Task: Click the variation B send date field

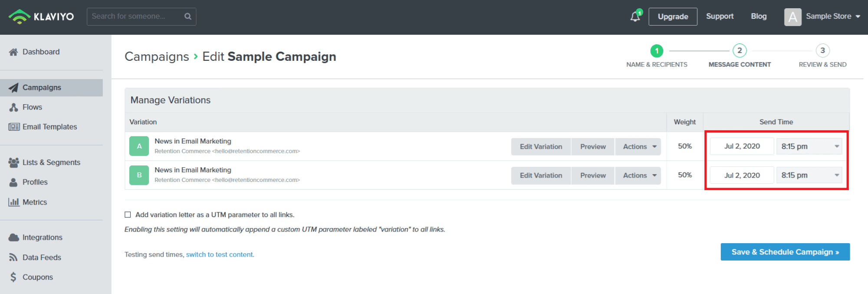Action: pyautogui.click(x=742, y=175)
